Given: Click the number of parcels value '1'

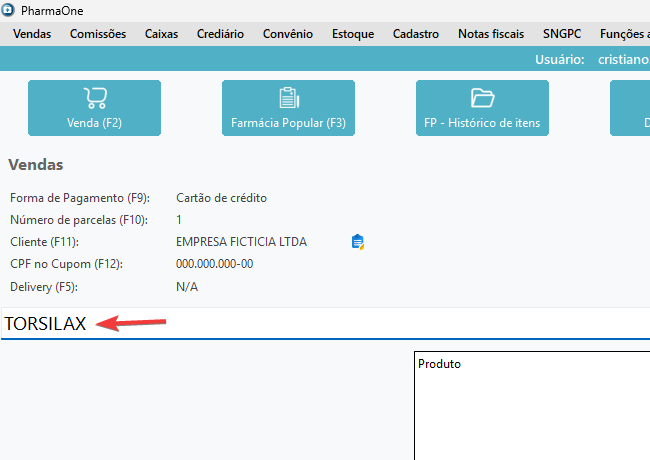Looking at the screenshot, I should point(179,220).
